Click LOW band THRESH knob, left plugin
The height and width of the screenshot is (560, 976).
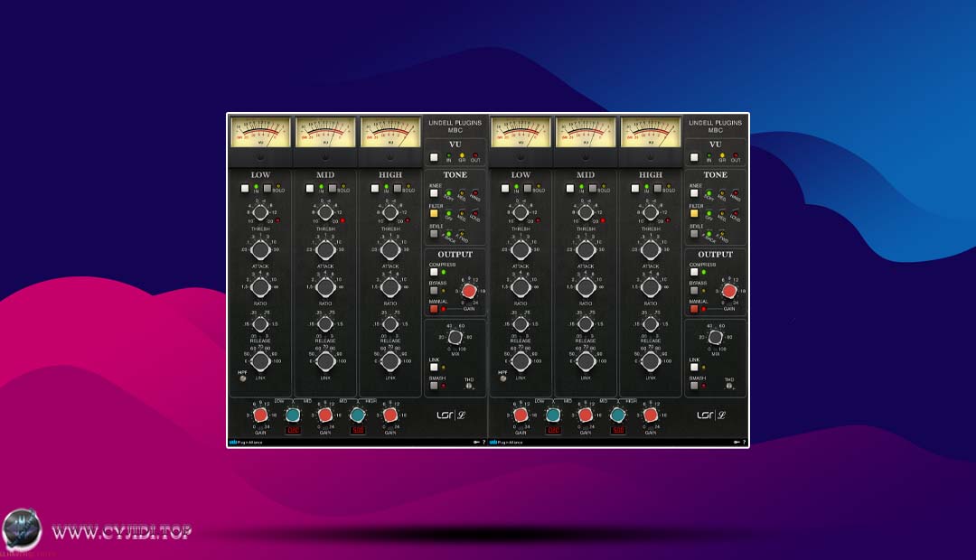point(260,213)
